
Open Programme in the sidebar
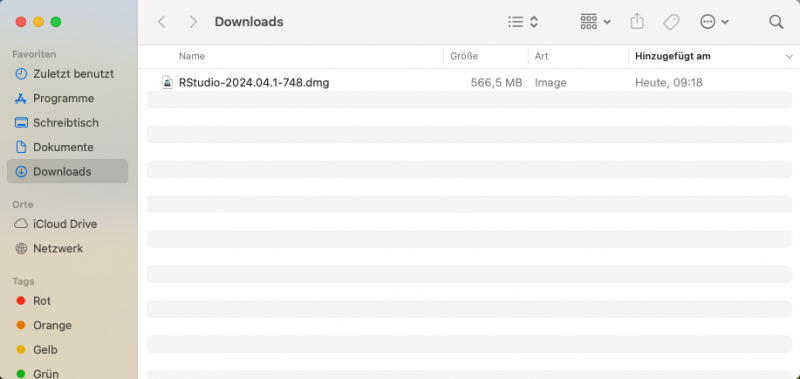click(x=67, y=98)
